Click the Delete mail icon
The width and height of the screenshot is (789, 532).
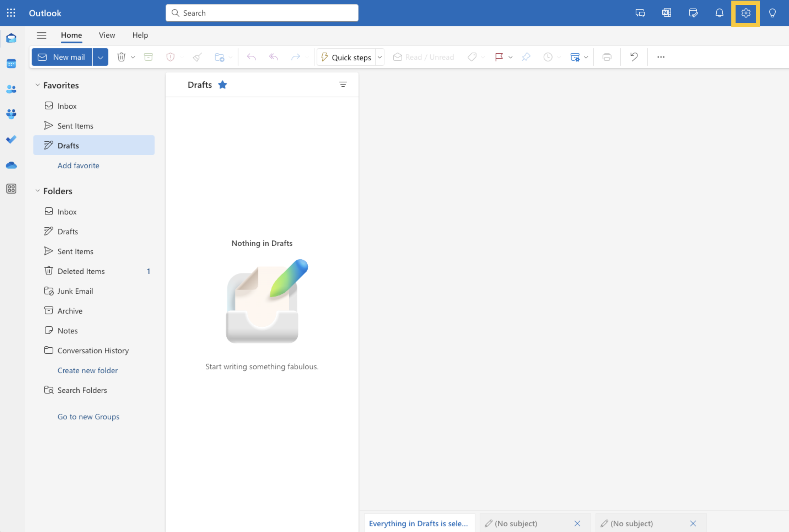click(x=122, y=56)
